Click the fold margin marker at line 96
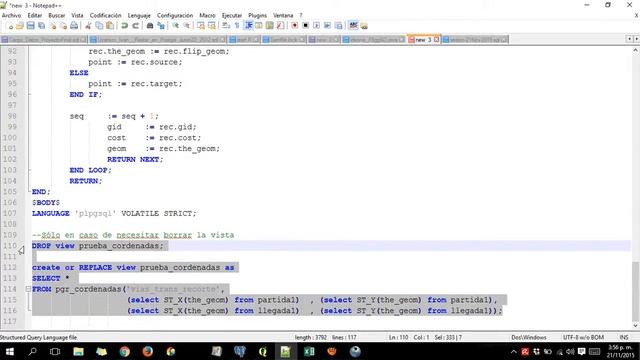This screenshot has width=640, height=360. [29, 94]
